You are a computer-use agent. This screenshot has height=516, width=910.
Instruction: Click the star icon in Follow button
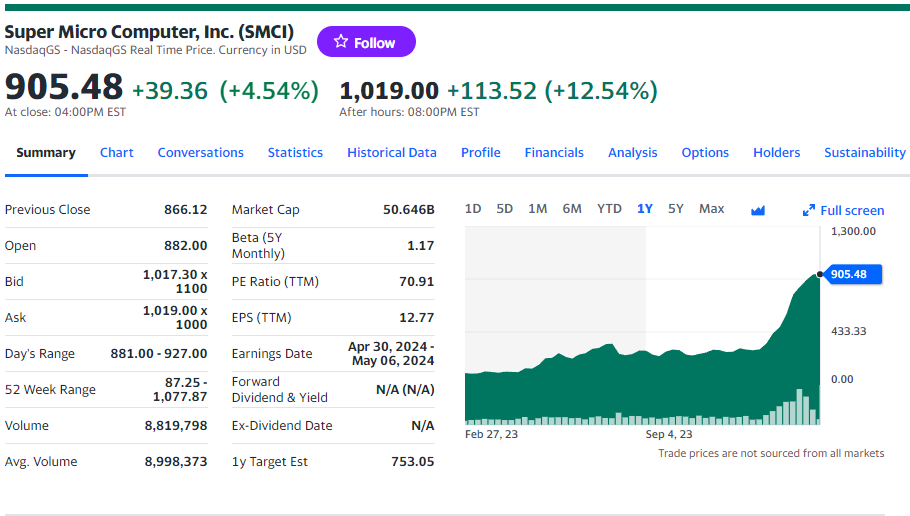[341, 42]
